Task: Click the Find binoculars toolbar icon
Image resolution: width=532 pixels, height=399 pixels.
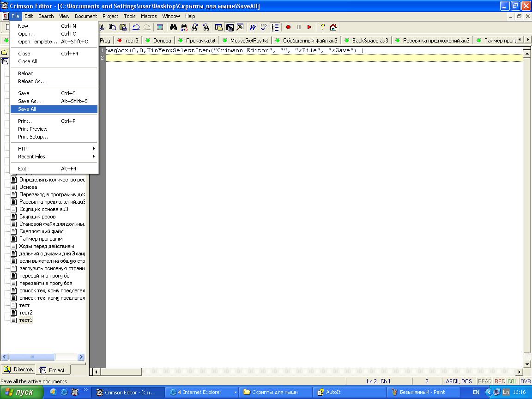Action: 174,27
